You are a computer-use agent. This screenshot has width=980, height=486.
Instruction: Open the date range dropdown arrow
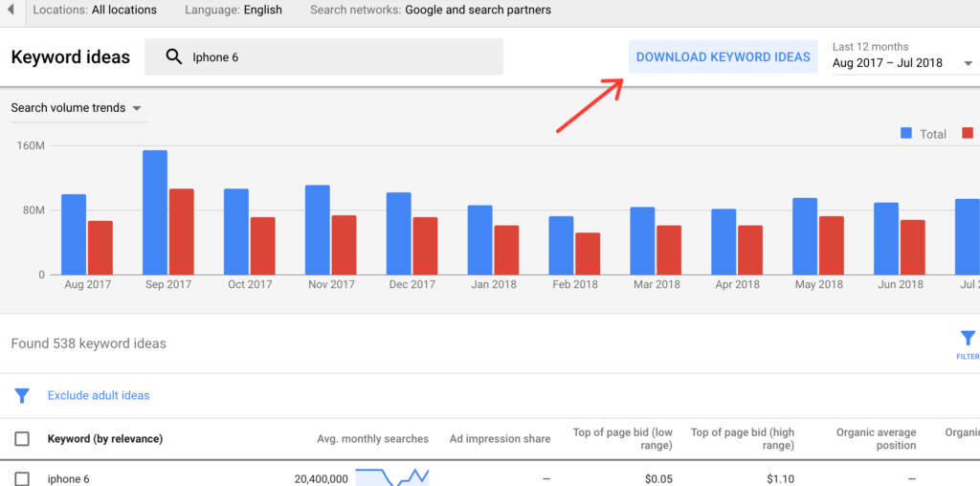tap(969, 63)
